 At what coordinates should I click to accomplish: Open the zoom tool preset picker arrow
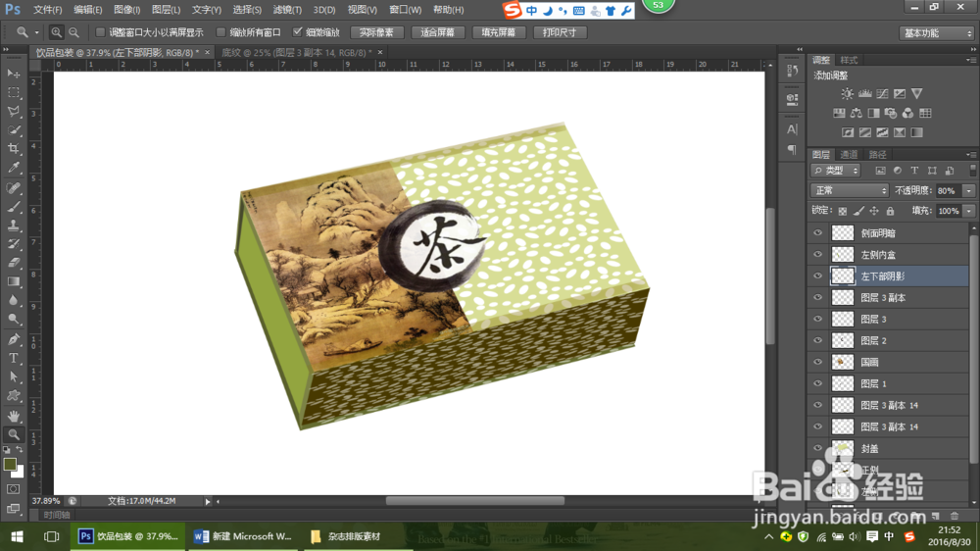(36, 32)
